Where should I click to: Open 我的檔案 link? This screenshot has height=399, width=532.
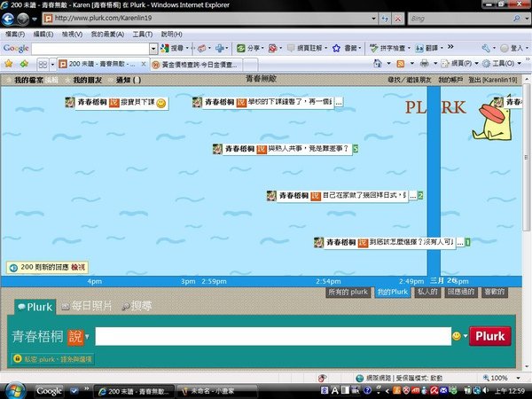(x=29, y=81)
